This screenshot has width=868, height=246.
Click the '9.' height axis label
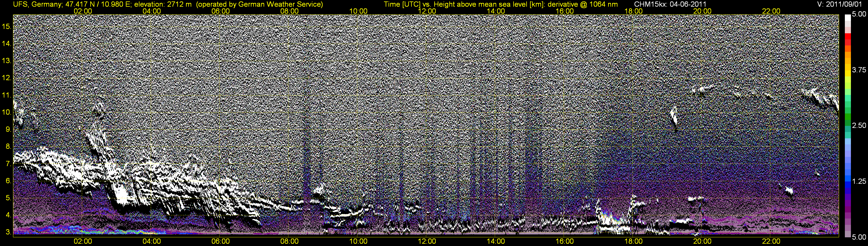click(9, 129)
